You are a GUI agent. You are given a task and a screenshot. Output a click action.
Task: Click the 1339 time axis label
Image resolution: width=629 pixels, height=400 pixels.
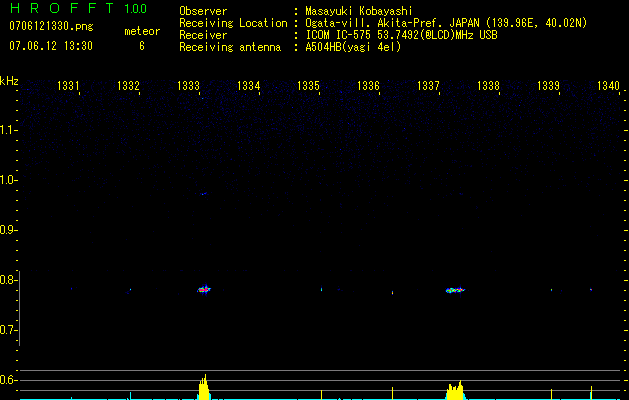[548, 85]
